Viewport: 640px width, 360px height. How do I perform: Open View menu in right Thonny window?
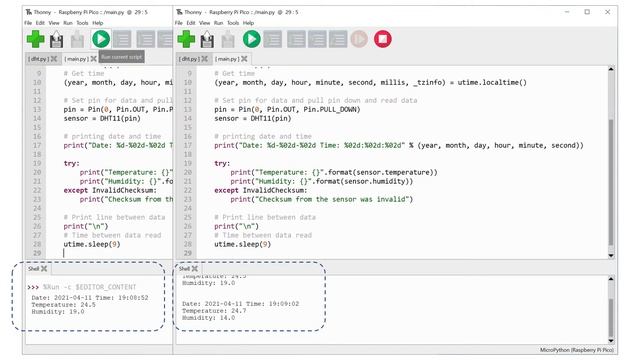[204, 23]
